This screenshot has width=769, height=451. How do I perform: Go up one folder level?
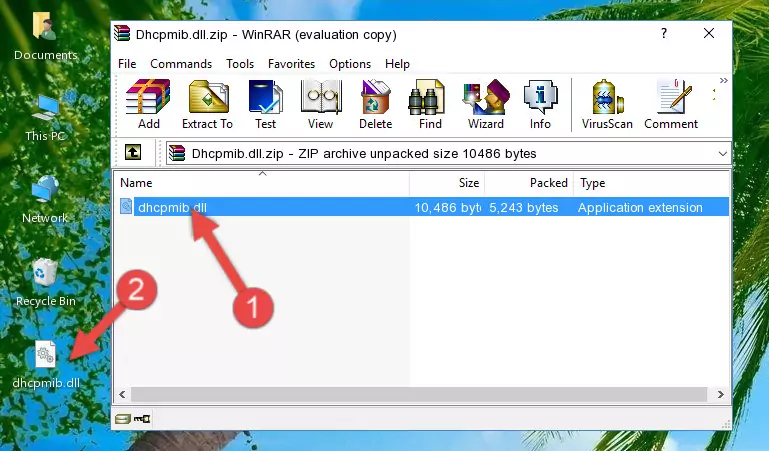click(x=133, y=152)
